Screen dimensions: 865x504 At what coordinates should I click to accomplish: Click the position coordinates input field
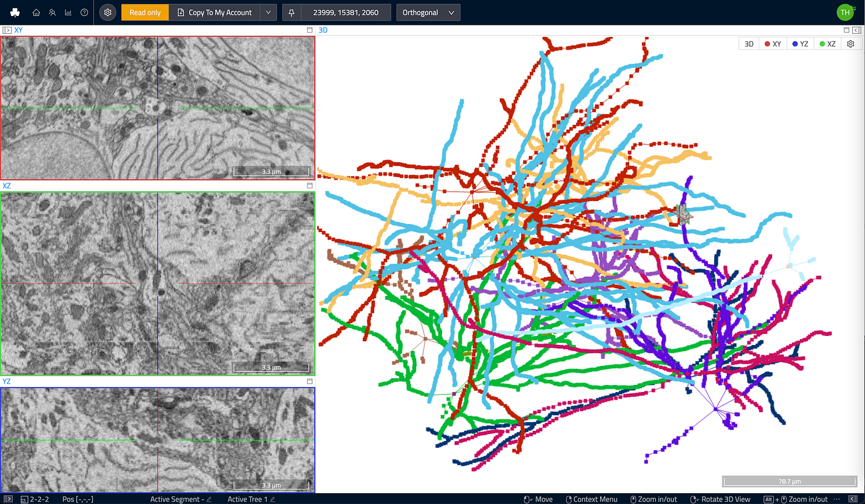pyautogui.click(x=347, y=12)
